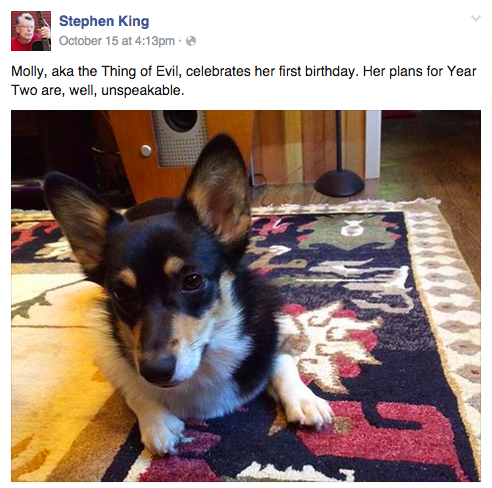Check audience via icon beside the timestamp
Screen dimensions: 492x488
pos(191,41)
